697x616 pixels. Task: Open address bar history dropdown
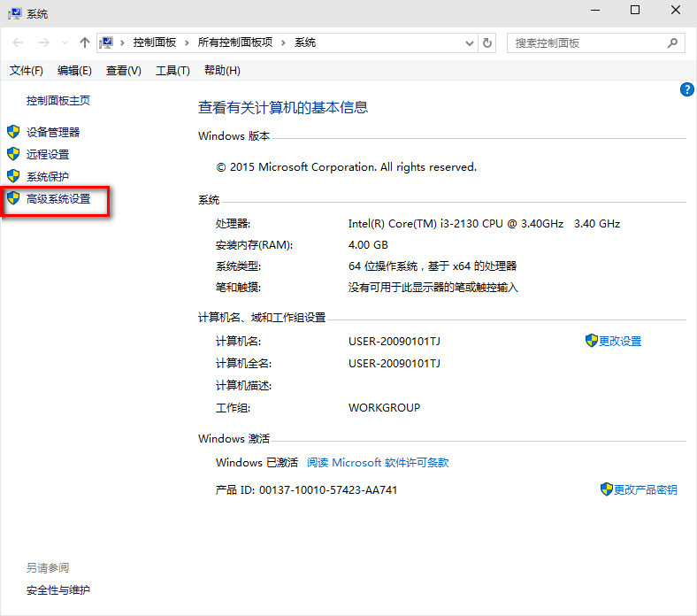click(x=470, y=43)
